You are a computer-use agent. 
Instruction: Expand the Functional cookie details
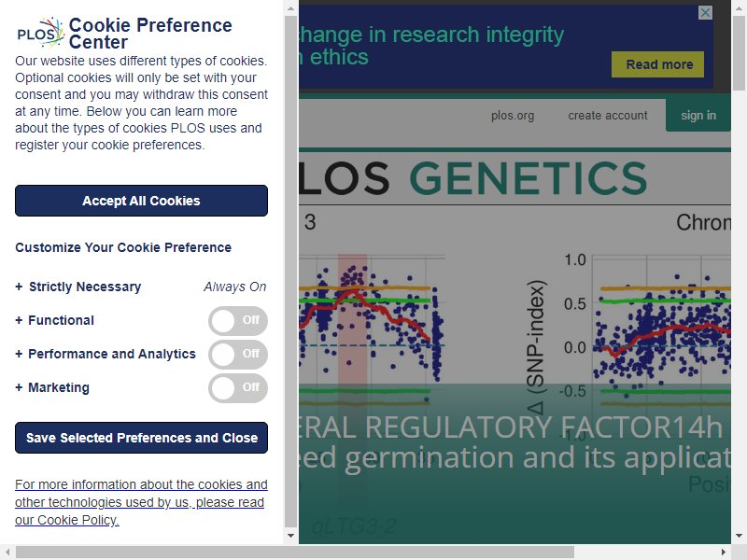55,320
